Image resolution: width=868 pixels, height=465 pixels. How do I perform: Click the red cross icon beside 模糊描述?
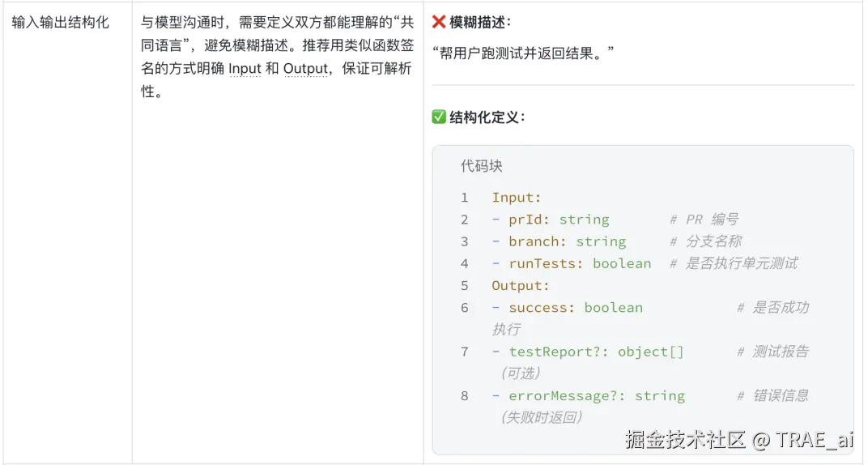(439, 22)
